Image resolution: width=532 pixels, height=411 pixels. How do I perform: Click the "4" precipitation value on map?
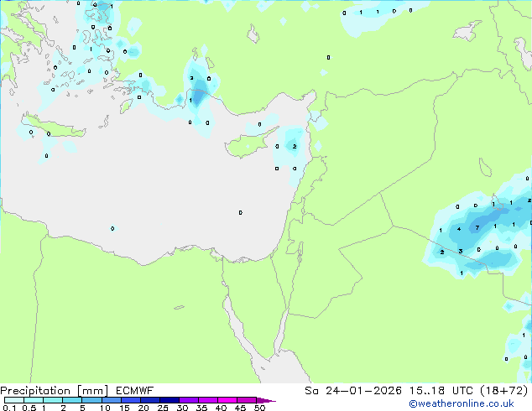point(459,229)
